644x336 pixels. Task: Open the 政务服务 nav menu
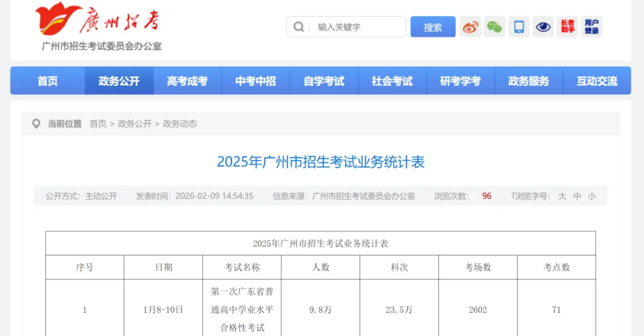(528, 81)
